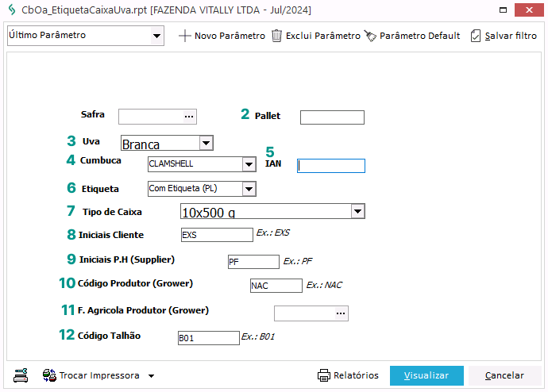Click the Pallet input field
Viewport: 548px width, 392px height.
tap(332, 117)
